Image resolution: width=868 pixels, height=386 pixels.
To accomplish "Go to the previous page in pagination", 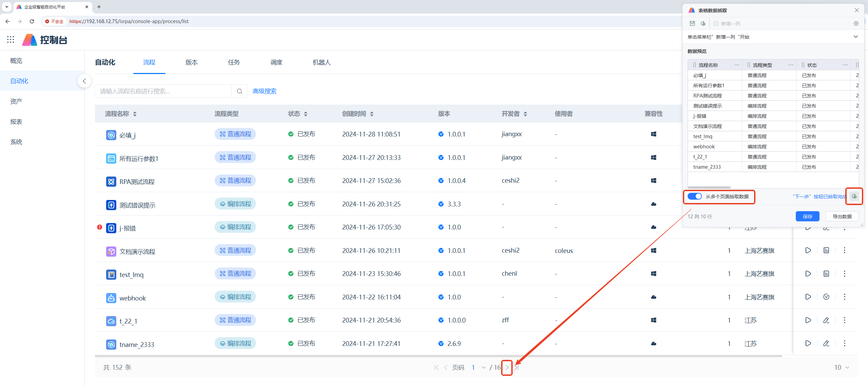I will pyautogui.click(x=446, y=368).
